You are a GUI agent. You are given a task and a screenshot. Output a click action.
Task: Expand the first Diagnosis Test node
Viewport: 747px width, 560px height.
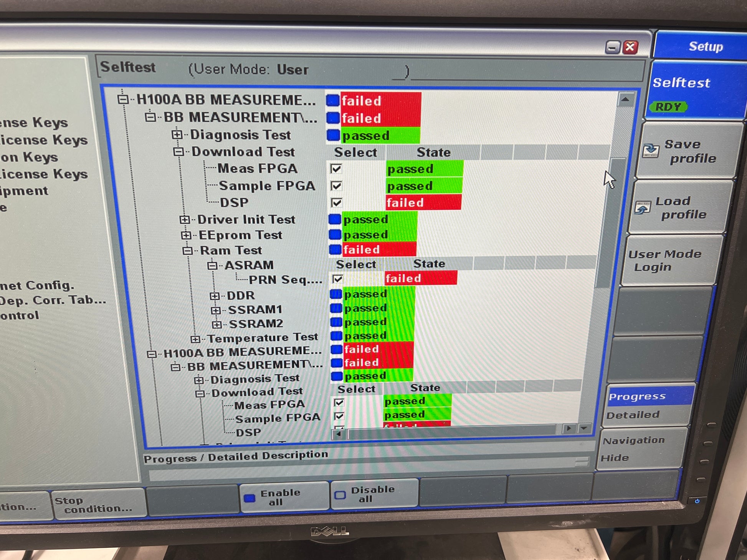click(177, 134)
